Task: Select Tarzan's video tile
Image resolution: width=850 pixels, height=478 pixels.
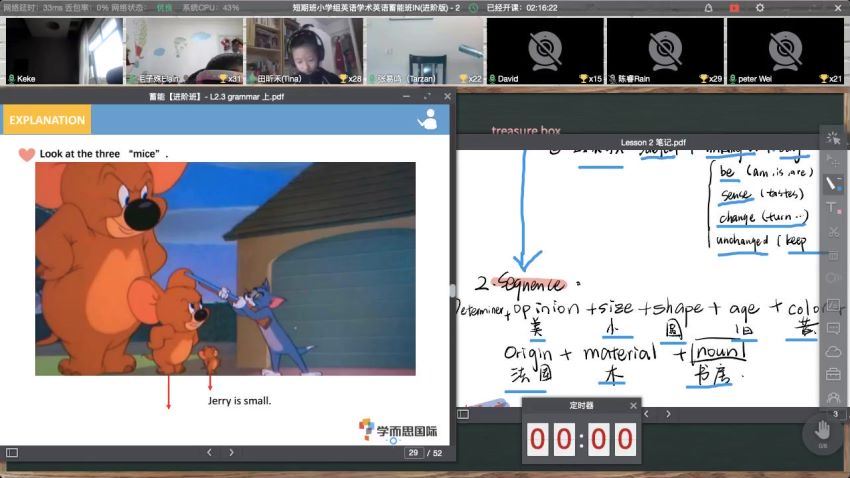Action: pyautogui.click(x=425, y=51)
